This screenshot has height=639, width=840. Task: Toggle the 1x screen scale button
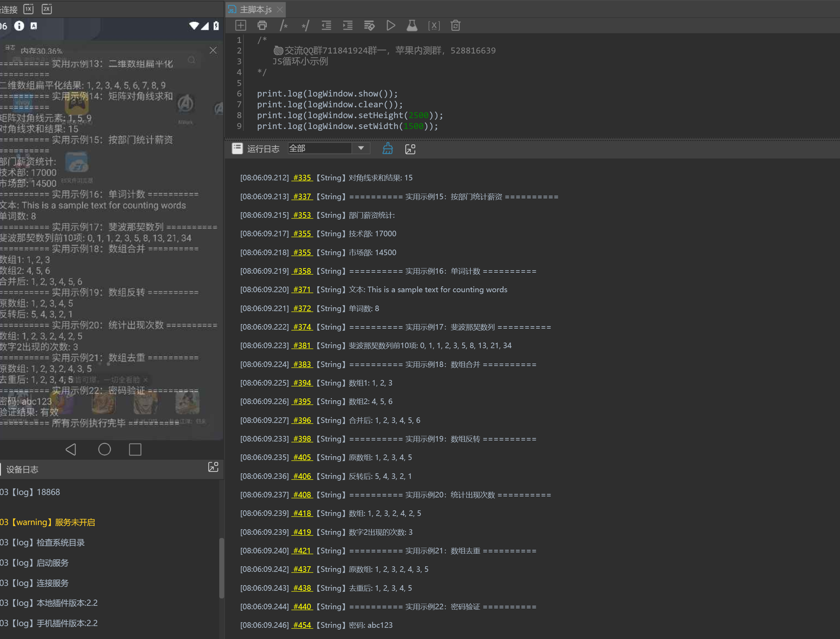point(29,9)
